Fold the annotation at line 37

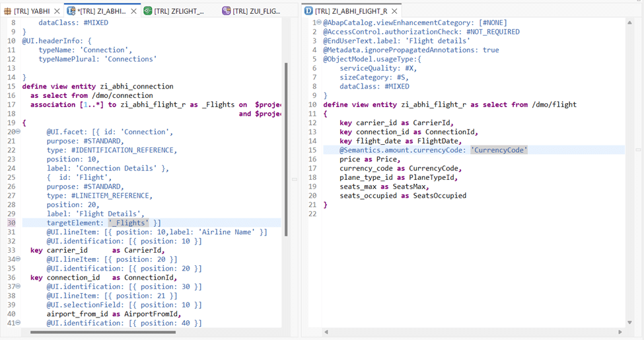[x=18, y=287]
